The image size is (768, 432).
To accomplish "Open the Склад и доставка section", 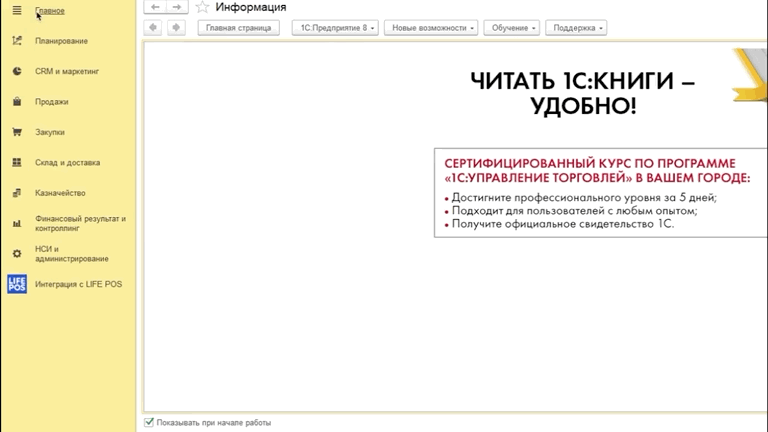I will pos(67,163).
